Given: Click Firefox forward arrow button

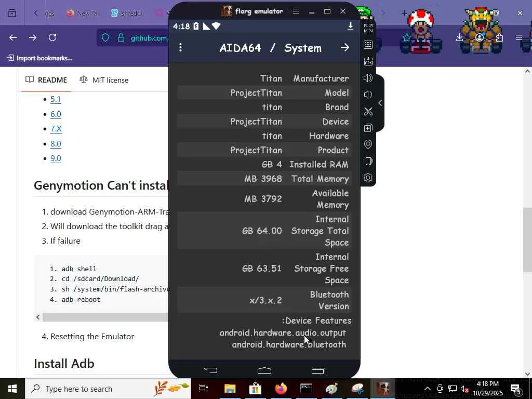Looking at the screenshot, I should [x=33, y=37].
